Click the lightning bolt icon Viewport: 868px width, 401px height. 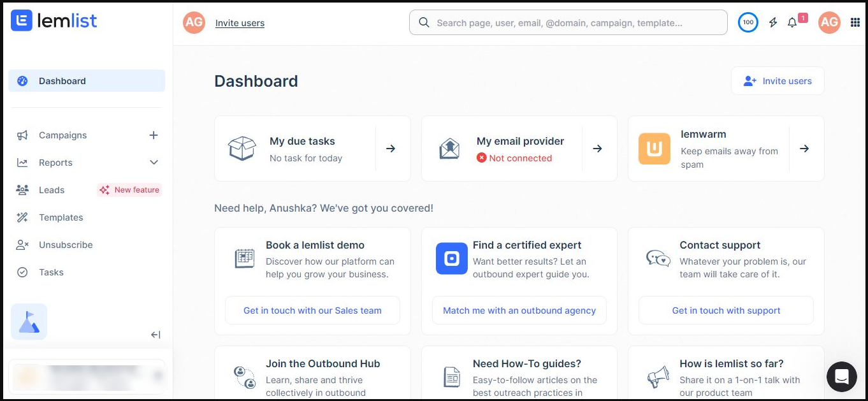[773, 23]
